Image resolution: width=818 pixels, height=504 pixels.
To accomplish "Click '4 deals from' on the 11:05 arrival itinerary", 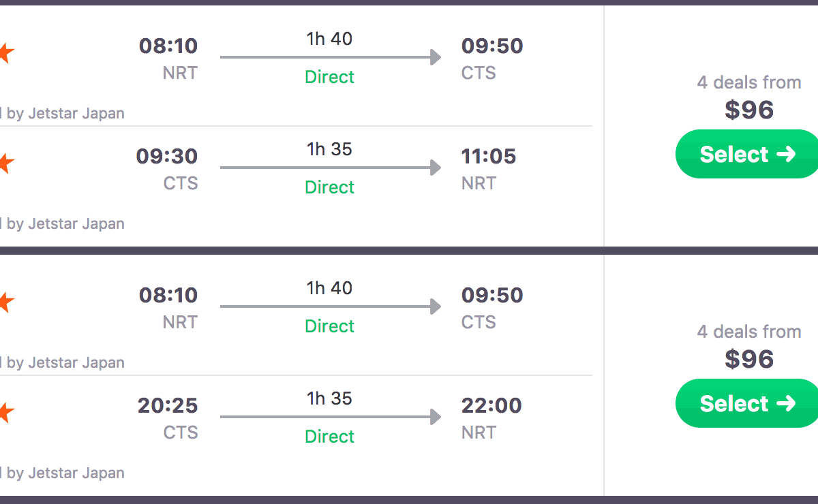I will pyautogui.click(x=749, y=82).
